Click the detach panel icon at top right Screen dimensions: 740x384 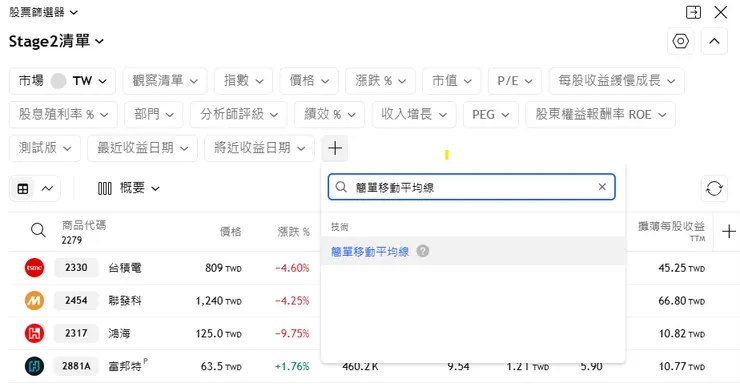(693, 12)
